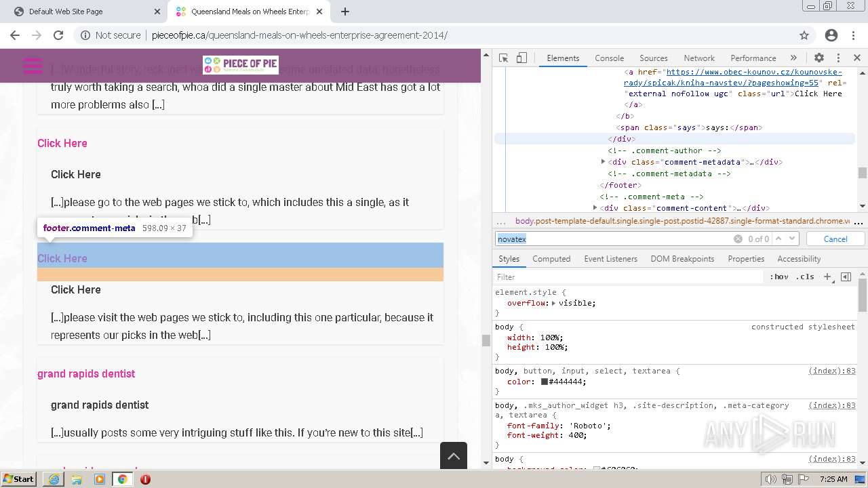This screenshot has height=488, width=868.
Task: Open the grand rapids dentist author link
Action: point(86,373)
